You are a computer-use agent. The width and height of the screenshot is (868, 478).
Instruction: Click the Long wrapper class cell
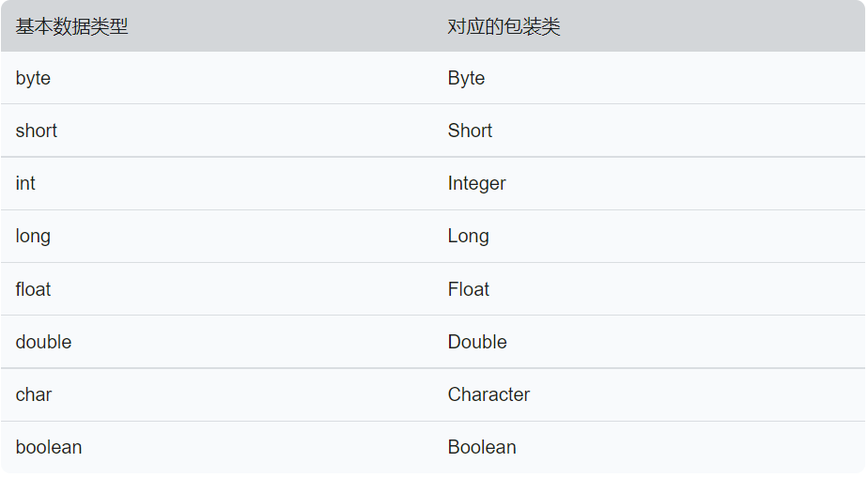pos(468,236)
